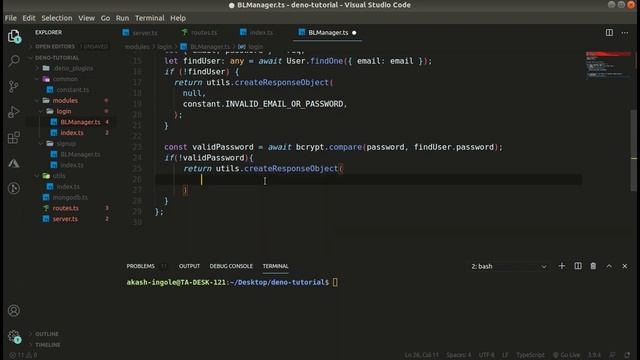Open the Extensions view
Image resolution: width=640 pixels, height=360 pixels.
(14, 138)
